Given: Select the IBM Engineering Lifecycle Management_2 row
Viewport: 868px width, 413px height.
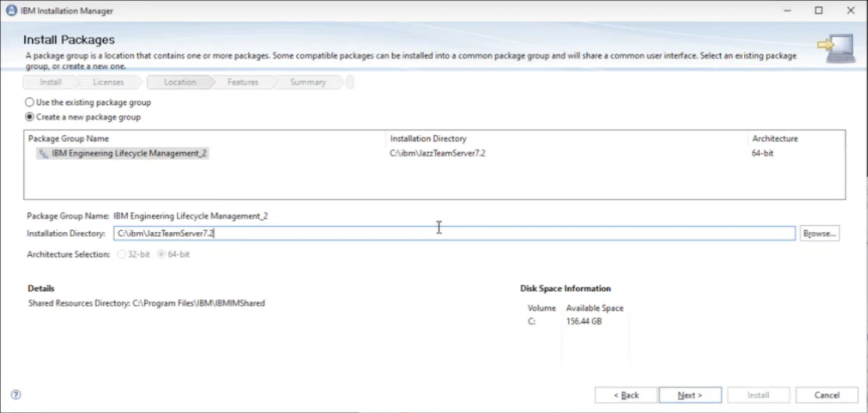Looking at the screenshot, I should click(x=435, y=153).
